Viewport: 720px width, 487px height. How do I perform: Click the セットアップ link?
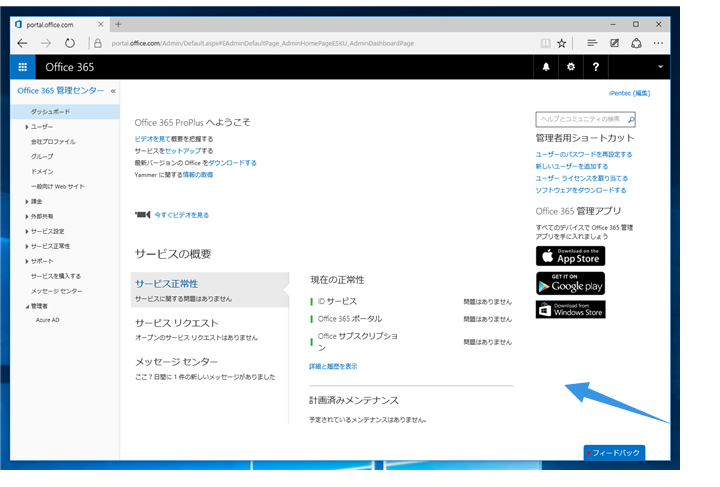point(183,151)
